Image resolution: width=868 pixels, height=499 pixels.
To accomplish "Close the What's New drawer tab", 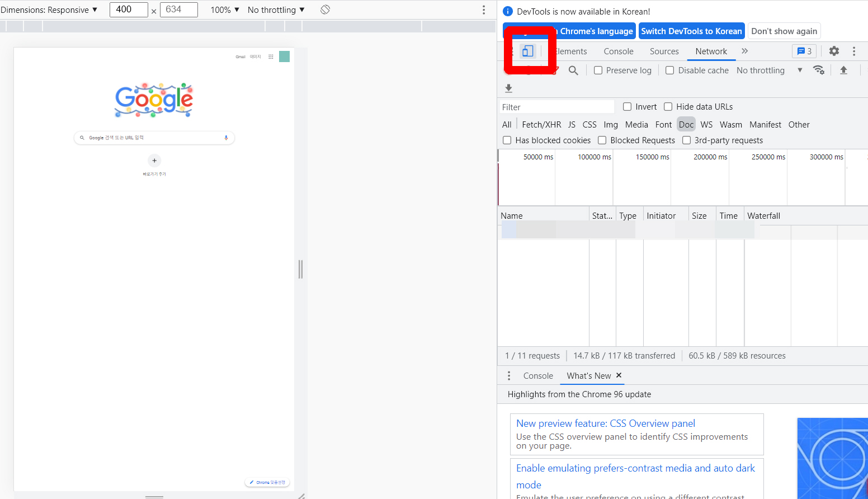I will 619,375.
